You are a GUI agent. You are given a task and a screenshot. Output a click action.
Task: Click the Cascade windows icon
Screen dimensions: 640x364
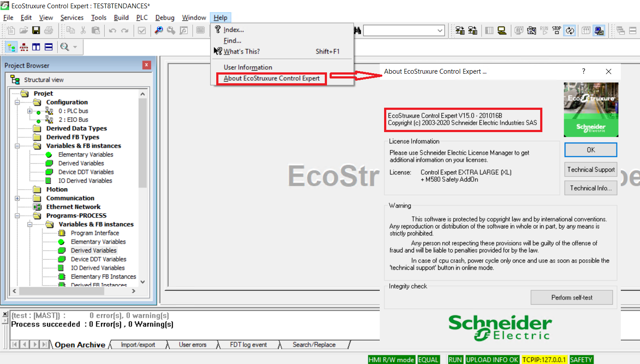click(620, 30)
